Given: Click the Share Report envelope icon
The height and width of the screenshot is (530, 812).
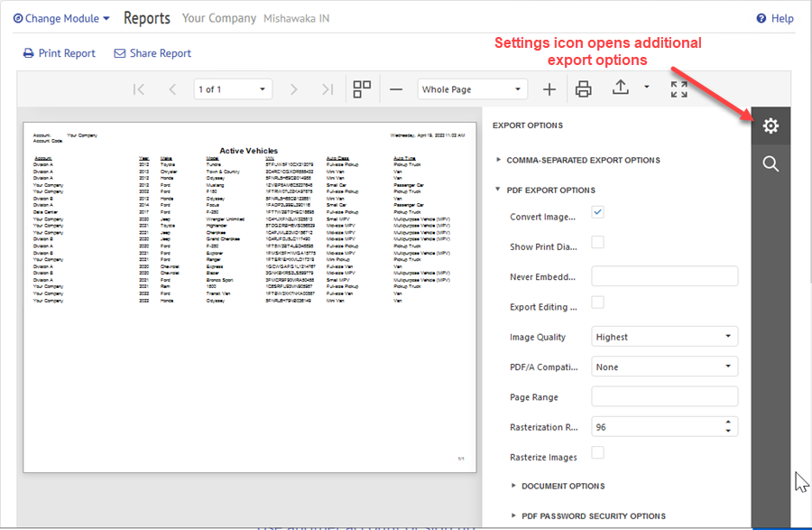Looking at the screenshot, I should click(x=120, y=53).
